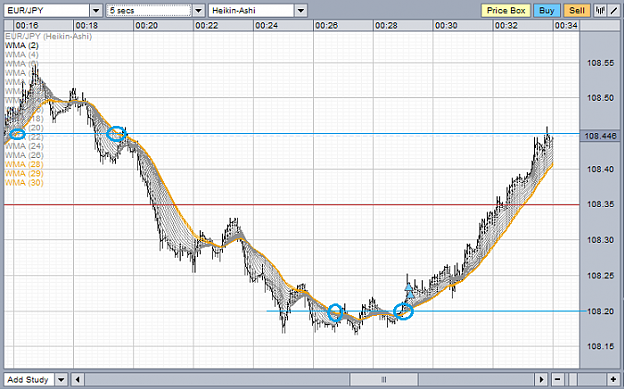Select the line drawing tool icon
This screenshot has width=625, height=390.
pyautogui.click(x=613, y=11)
